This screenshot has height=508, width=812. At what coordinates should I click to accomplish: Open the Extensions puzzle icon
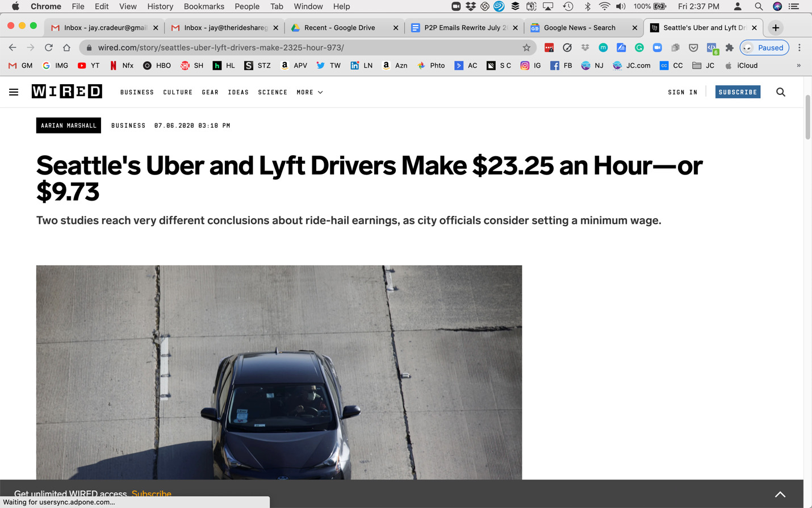[x=730, y=48]
